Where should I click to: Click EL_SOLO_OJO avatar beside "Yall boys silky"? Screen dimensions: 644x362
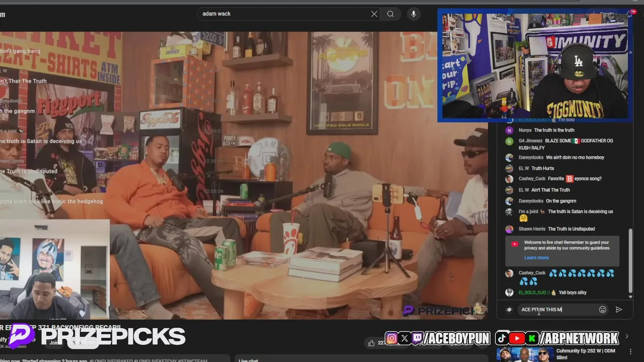pos(509,293)
